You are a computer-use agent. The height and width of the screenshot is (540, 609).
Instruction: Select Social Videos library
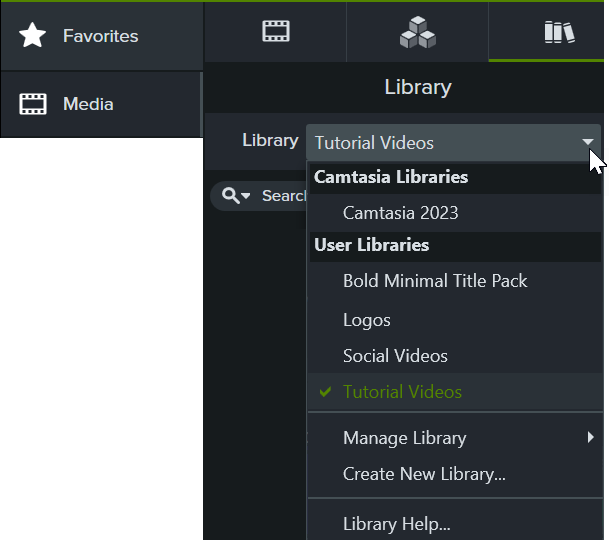(395, 356)
